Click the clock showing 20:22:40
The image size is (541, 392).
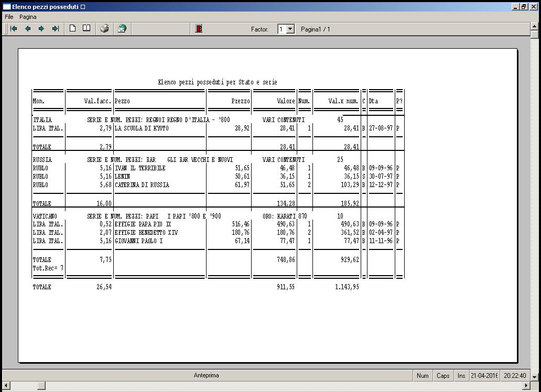[515, 376]
